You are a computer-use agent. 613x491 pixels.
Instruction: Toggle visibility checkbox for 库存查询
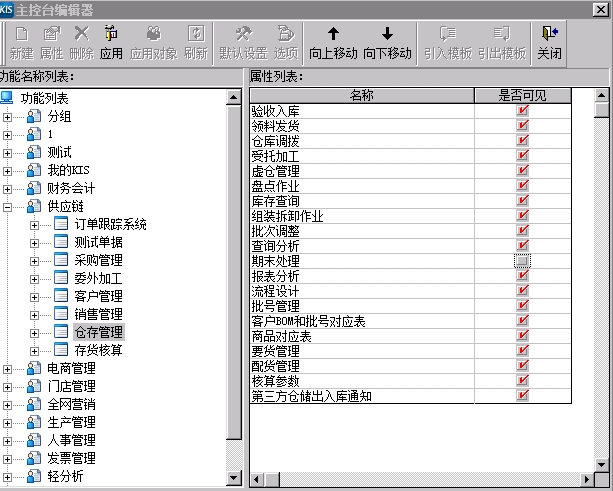click(522, 201)
